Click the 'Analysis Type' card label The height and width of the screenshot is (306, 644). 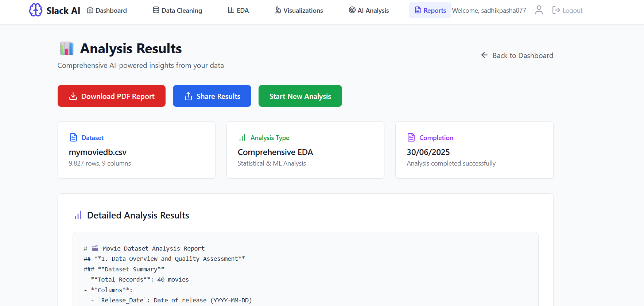[x=270, y=138]
